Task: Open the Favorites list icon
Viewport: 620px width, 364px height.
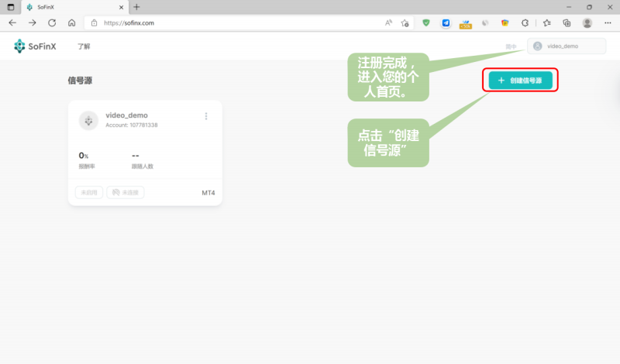Action: click(547, 23)
